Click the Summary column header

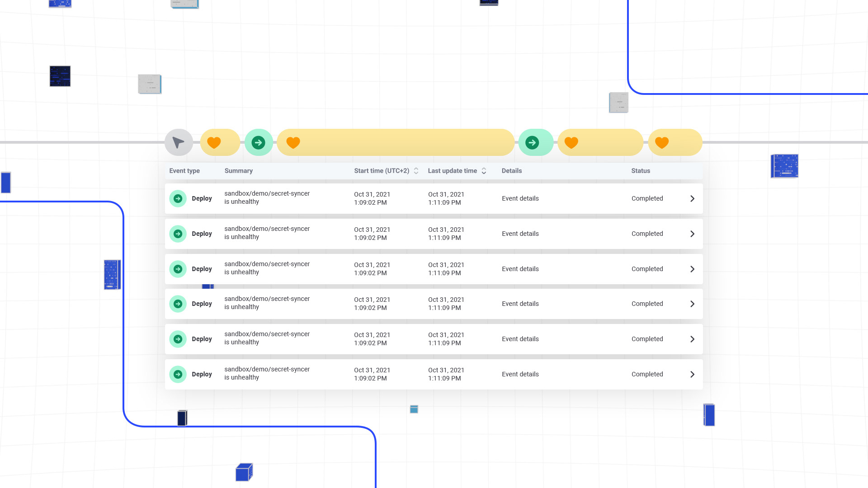pos(238,171)
